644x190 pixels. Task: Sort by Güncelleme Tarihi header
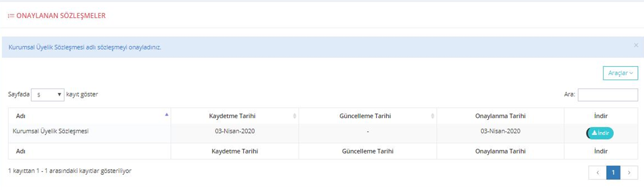point(368,116)
